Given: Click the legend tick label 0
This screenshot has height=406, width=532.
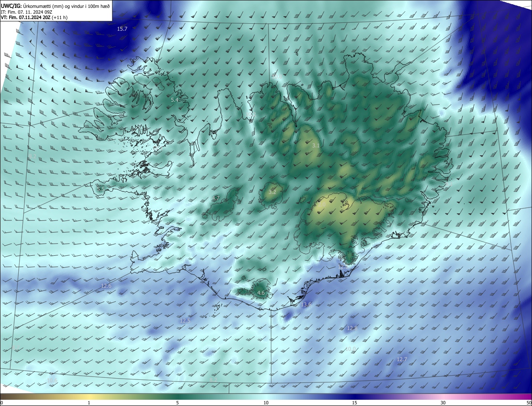Looking at the screenshot, I should click(x=1, y=403).
